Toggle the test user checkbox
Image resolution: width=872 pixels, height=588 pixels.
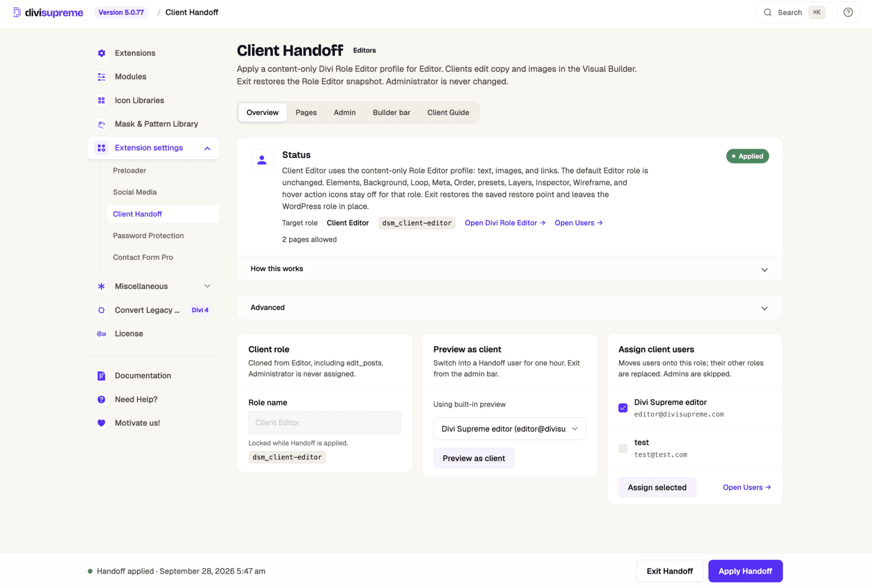[623, 448]
